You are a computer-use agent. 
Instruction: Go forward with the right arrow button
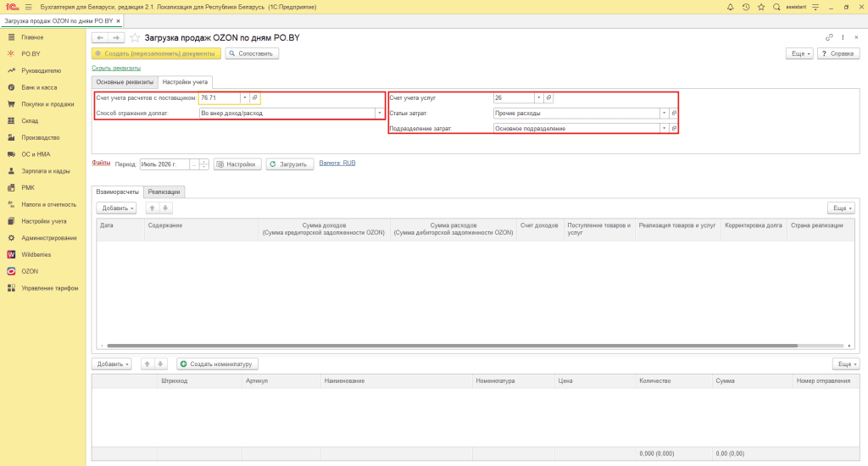(116, 37)
